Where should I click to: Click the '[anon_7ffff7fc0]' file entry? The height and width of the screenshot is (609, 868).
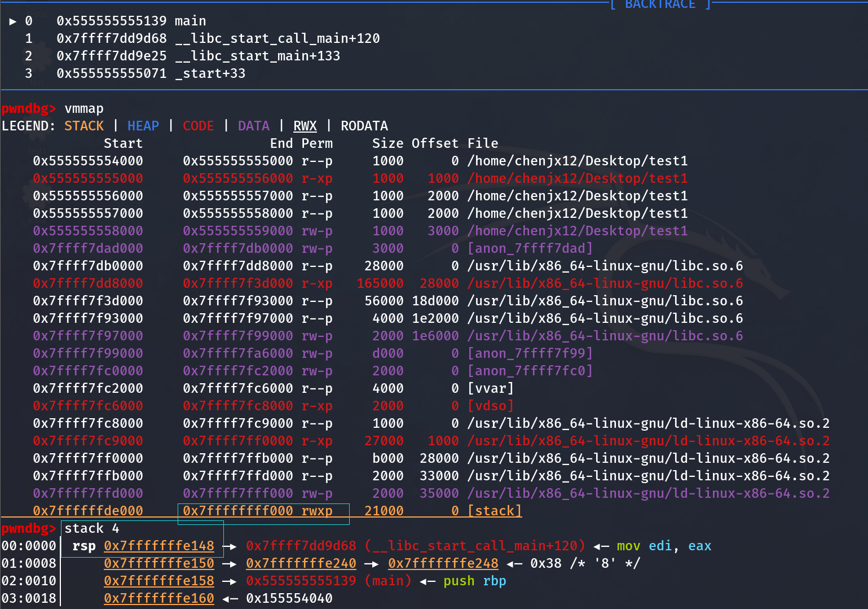coord(530,371)
